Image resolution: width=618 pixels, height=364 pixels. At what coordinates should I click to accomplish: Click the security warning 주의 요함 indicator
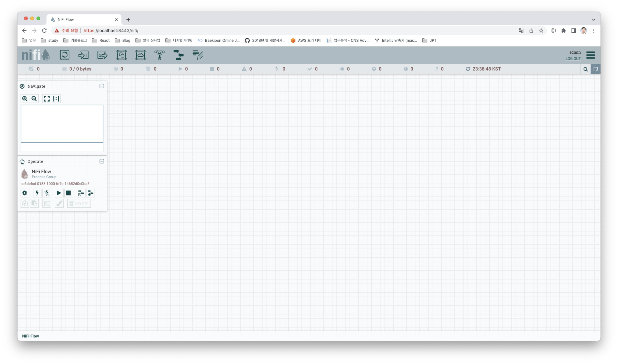(66, 31)
